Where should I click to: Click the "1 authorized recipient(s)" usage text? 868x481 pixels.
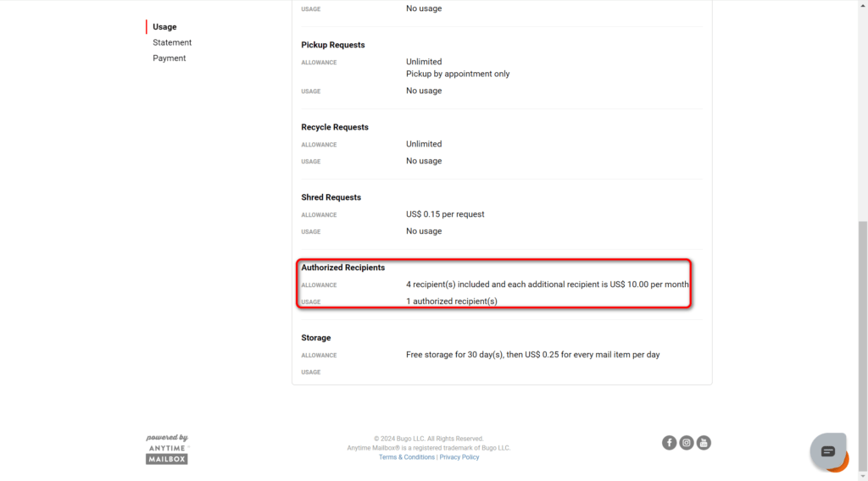tap(452, 301)
